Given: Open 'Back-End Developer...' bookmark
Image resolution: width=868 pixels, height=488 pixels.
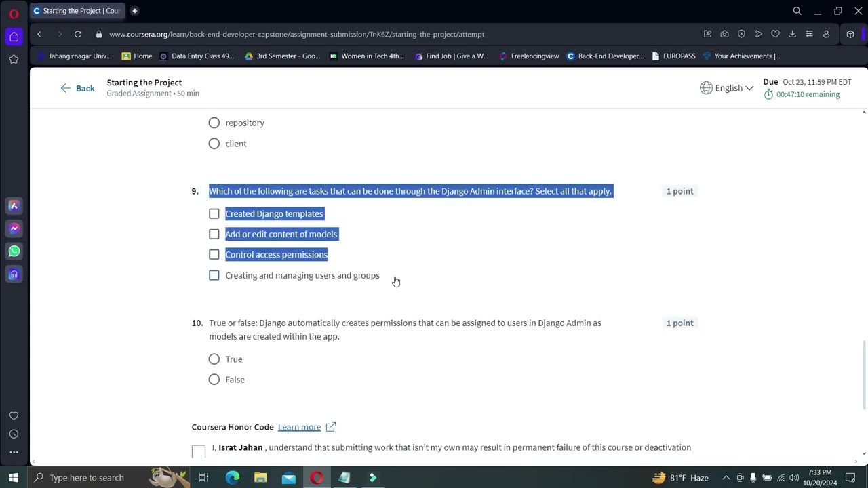Looking at the screenshot, I should coord(605,56).
